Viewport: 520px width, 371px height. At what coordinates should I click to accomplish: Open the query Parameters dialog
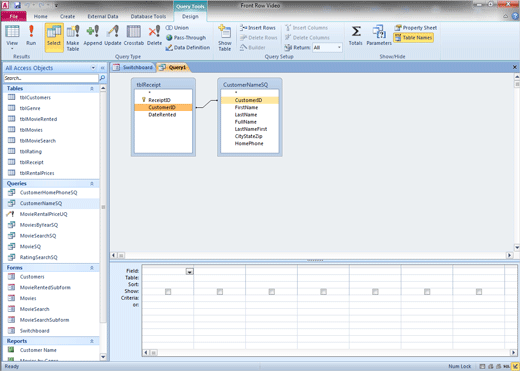[x=379, y=35]
